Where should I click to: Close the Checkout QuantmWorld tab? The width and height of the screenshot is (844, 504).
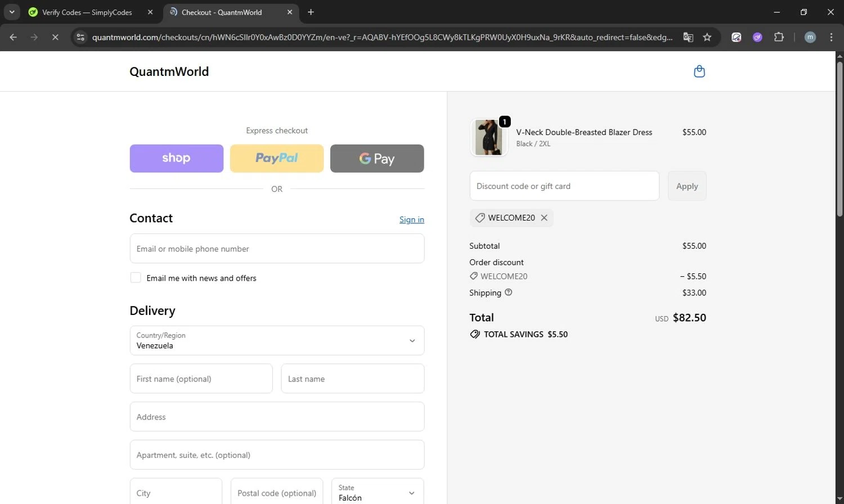coord(290,12)
